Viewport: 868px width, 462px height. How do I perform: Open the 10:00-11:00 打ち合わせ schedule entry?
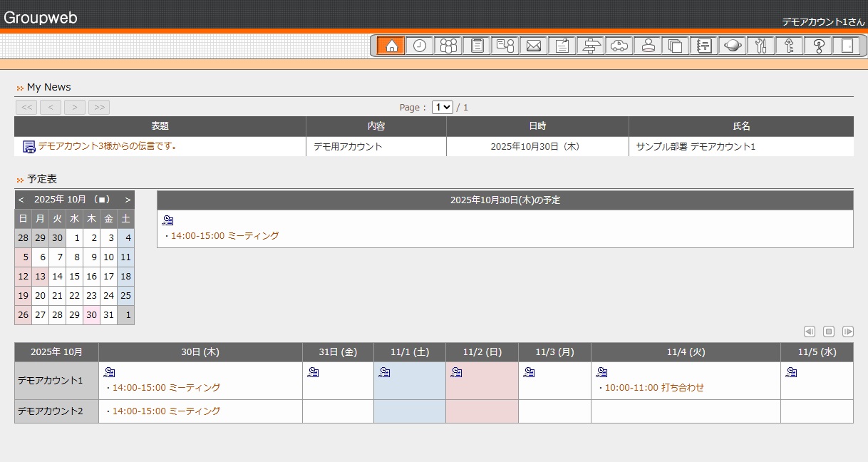click(x=654, y=388)
